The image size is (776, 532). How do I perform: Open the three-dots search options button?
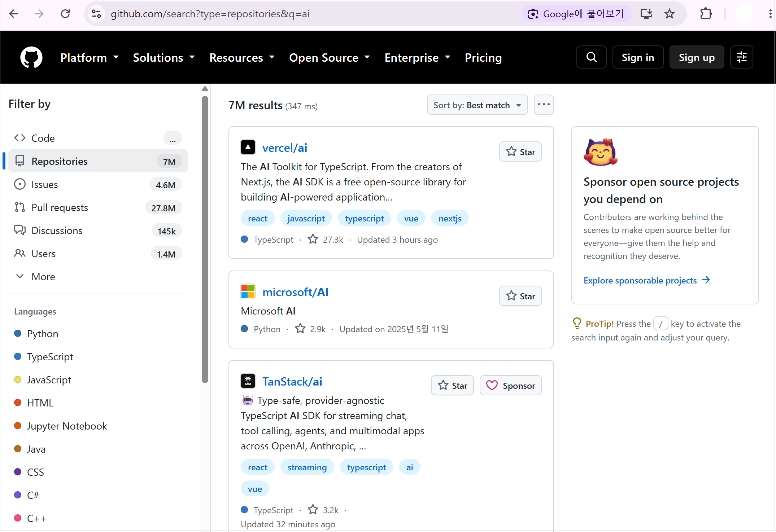click(544, 105)
